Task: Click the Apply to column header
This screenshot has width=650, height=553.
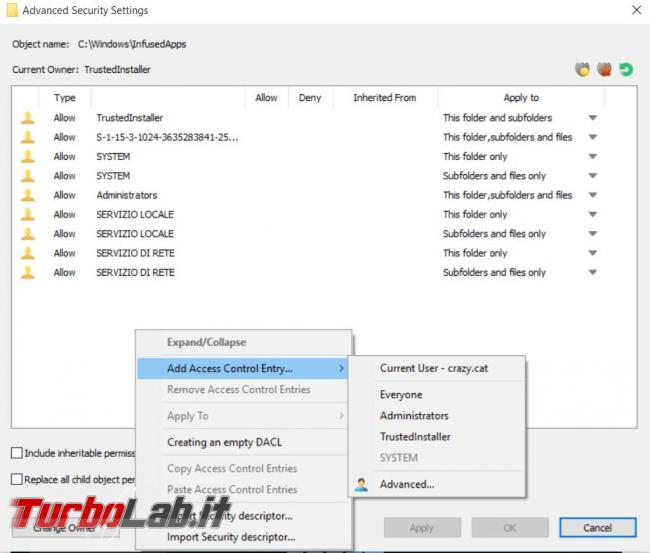Action: tap(521, 98)
